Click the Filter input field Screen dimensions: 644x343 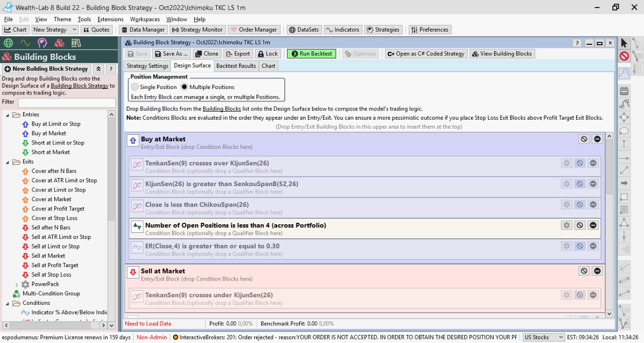(x=66, y=102)
